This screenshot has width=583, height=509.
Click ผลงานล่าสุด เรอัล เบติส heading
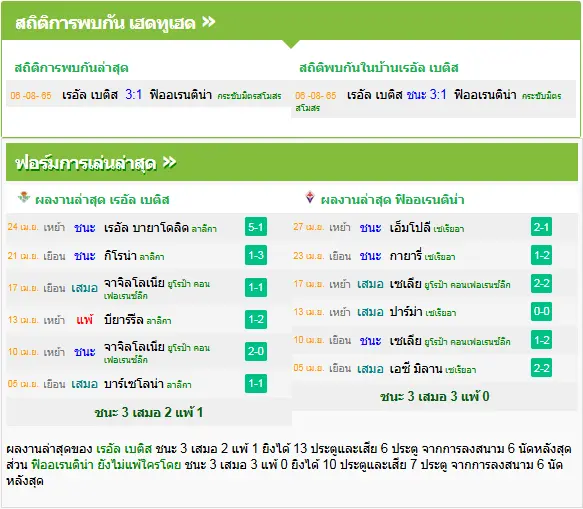(102, 200)
